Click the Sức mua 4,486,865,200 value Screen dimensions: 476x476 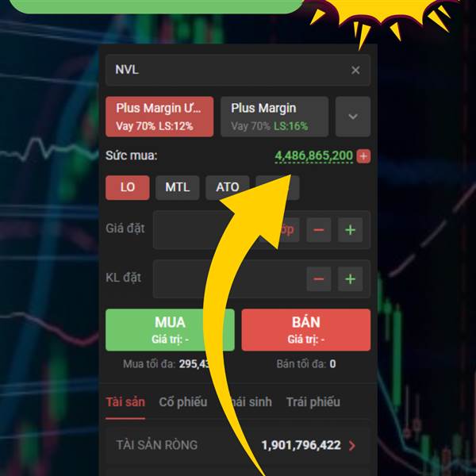coord(314,155)
